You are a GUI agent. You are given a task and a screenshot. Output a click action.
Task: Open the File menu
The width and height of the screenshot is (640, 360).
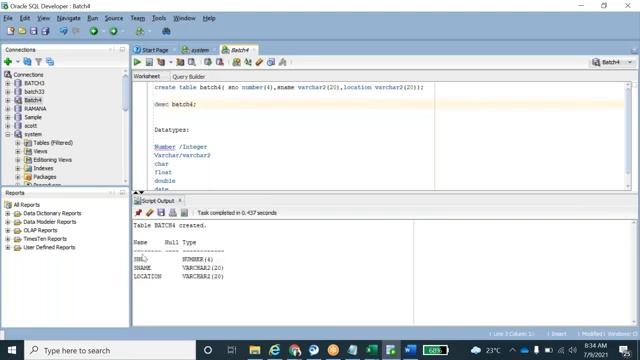(x=8, y=18)
